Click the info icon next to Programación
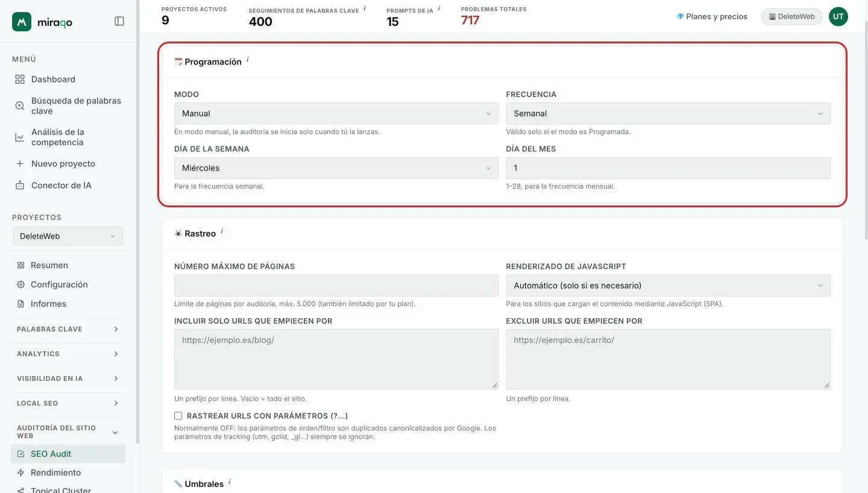This screenshot has height=493, width=868. point(248,60)
